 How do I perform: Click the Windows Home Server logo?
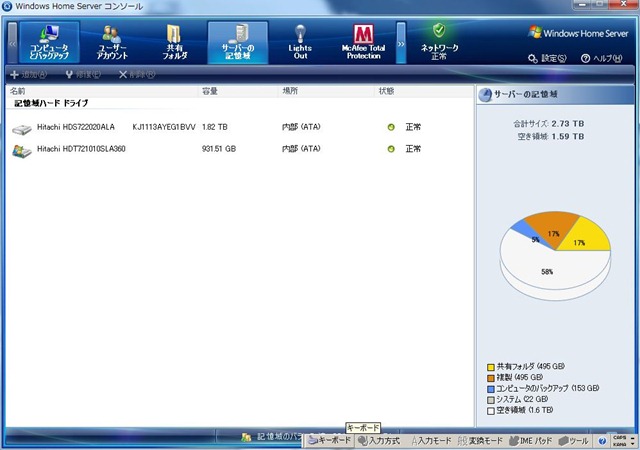[578, 33]
